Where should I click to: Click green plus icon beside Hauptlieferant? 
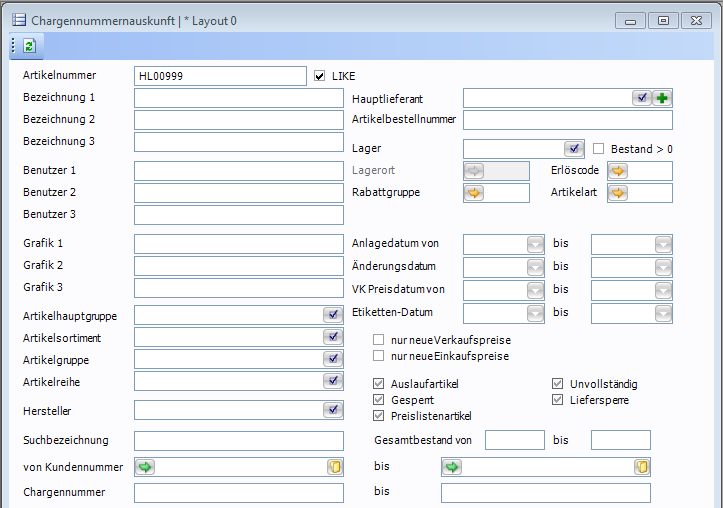coord(662,98)
